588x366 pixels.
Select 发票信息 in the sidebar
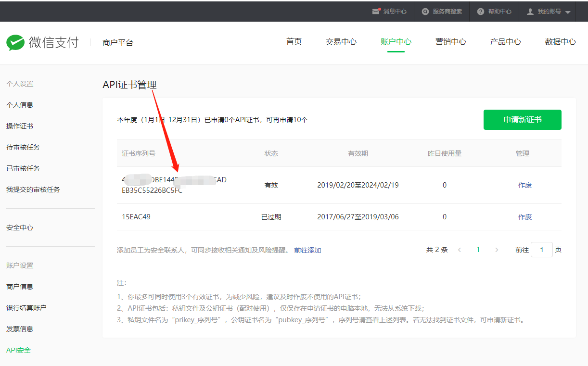click(20, 329)
